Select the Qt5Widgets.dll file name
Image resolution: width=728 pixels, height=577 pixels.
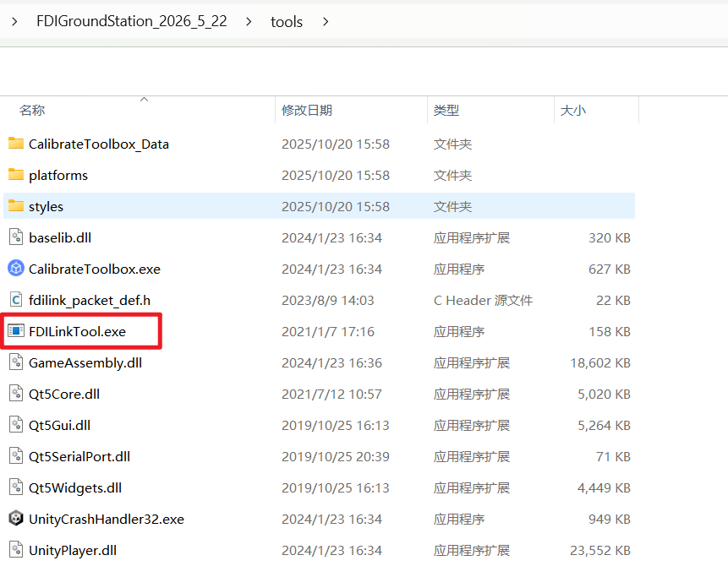coord(75,488)
